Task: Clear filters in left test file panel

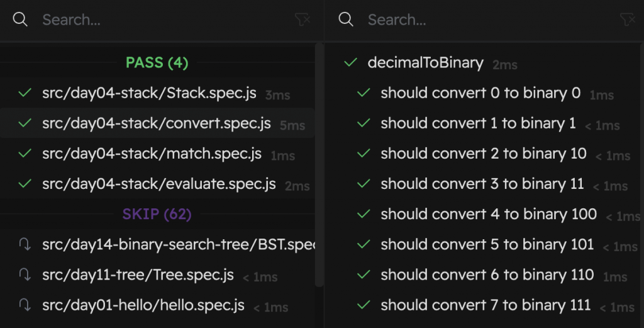Action: 303,20
